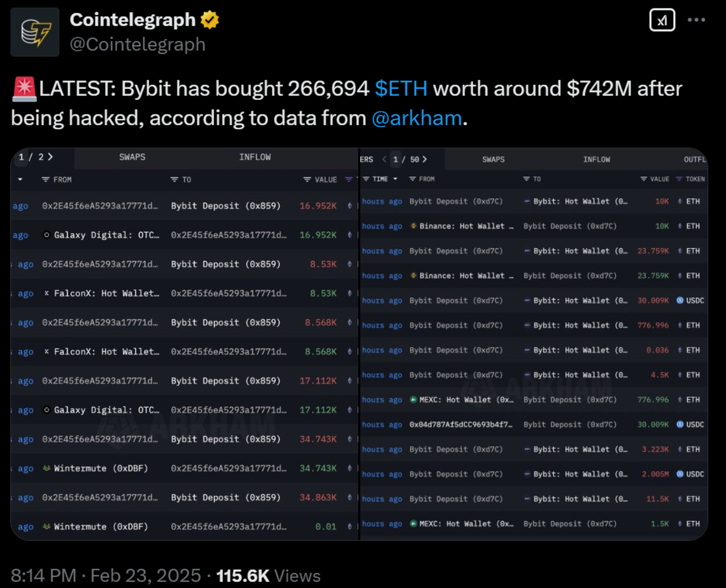The width and height of the screenshot is (726, 588).
Task: Open the three-dot more options menu
Action: tap(696, 20)
